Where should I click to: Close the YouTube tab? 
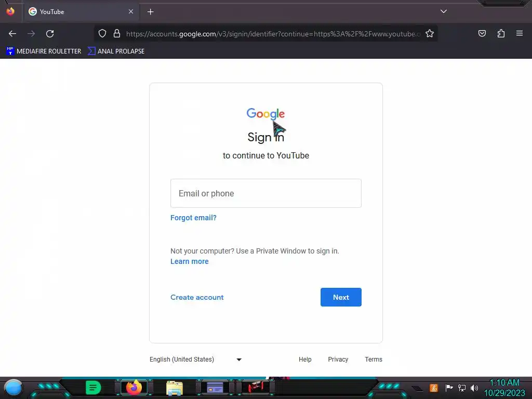131,11
